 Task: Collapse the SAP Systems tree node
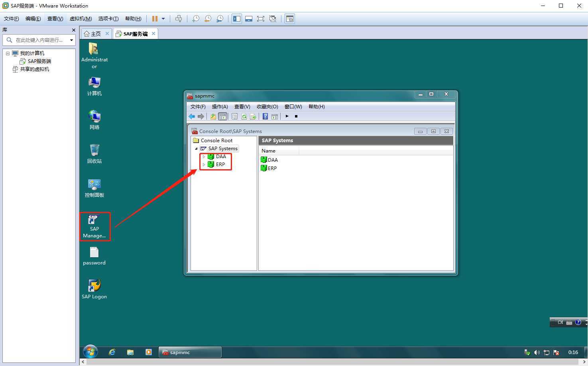pos(196,149)
